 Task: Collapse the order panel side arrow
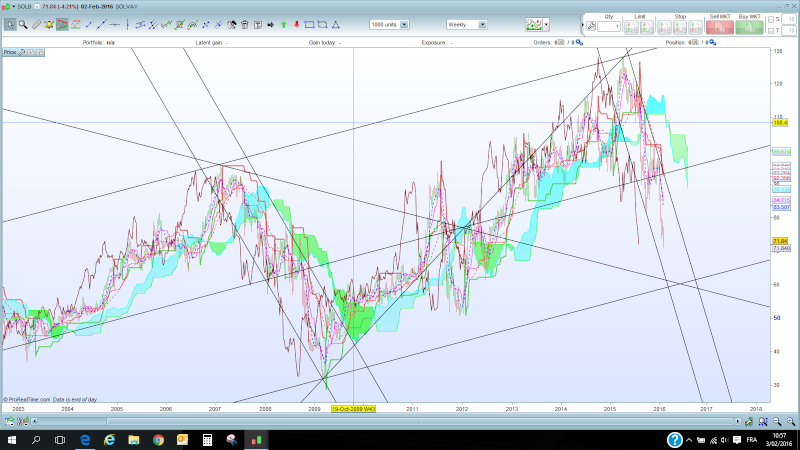[583, 24]
